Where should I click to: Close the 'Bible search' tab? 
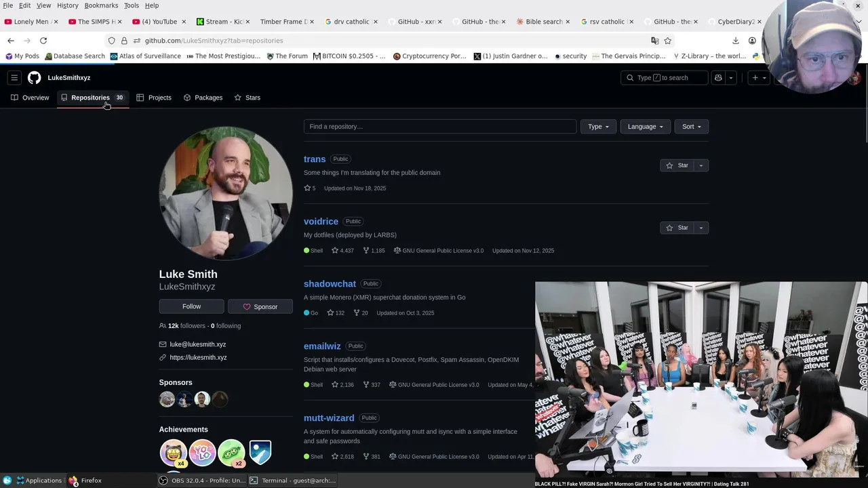[568, 22]
